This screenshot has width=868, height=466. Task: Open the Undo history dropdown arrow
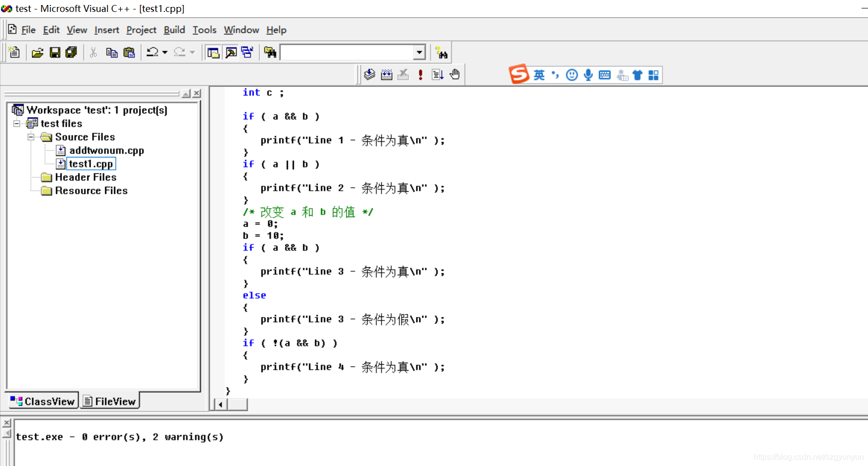pos(165,52)
